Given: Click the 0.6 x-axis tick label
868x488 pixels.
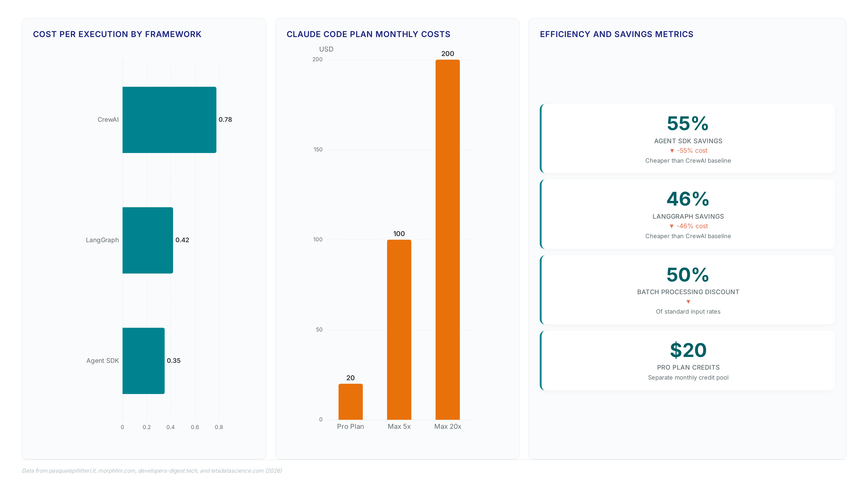Looking at the screenshot, I should click(195, 427).
